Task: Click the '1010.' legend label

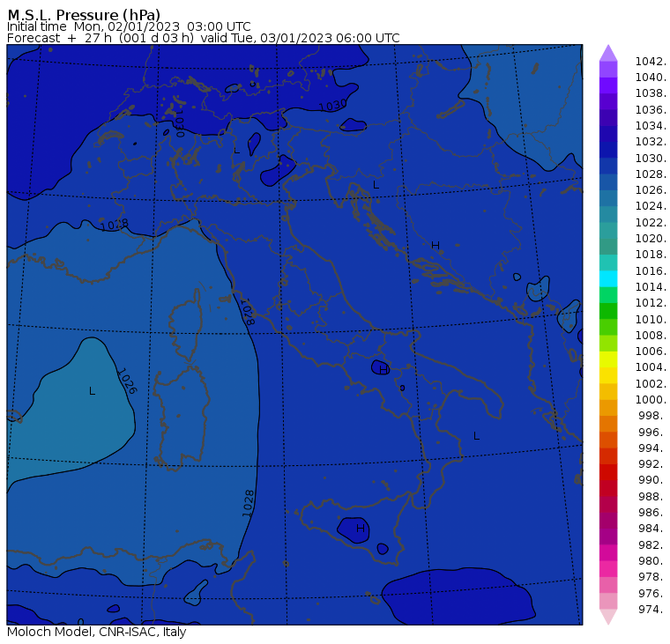Action: click(x=651, y=320)
